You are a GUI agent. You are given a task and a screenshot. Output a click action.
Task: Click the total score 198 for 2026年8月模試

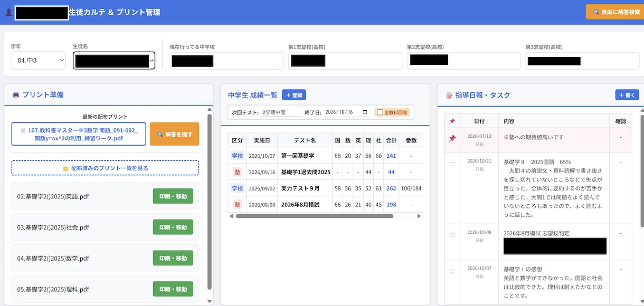click(x=391, y=205)
